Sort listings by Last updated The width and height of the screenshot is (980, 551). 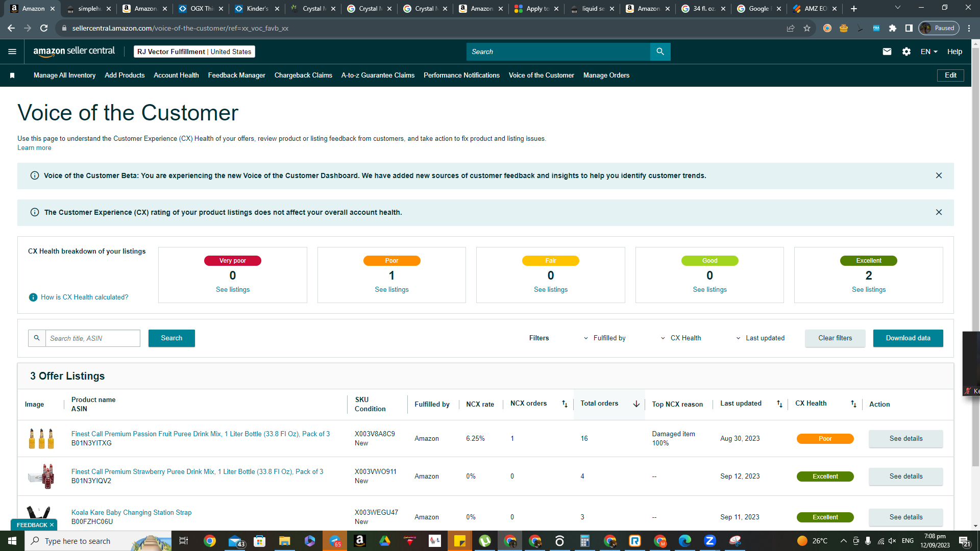[x=779, y=404]
